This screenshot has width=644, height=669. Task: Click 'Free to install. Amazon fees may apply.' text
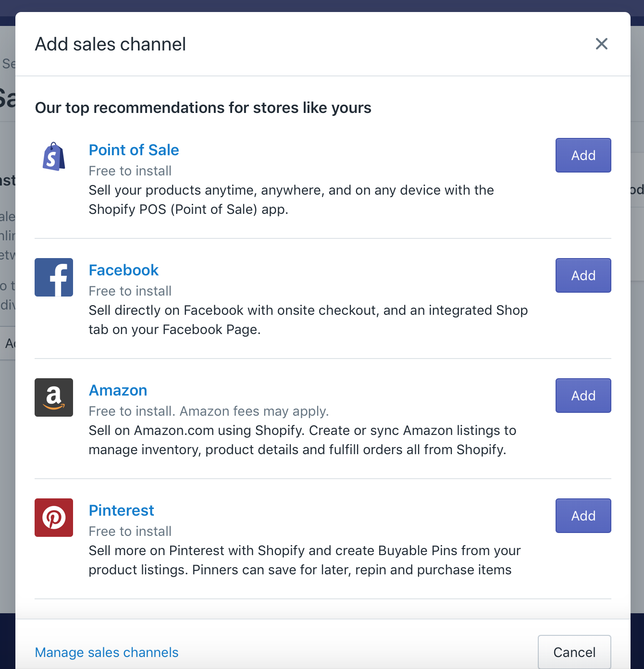(x=209, y=411)
